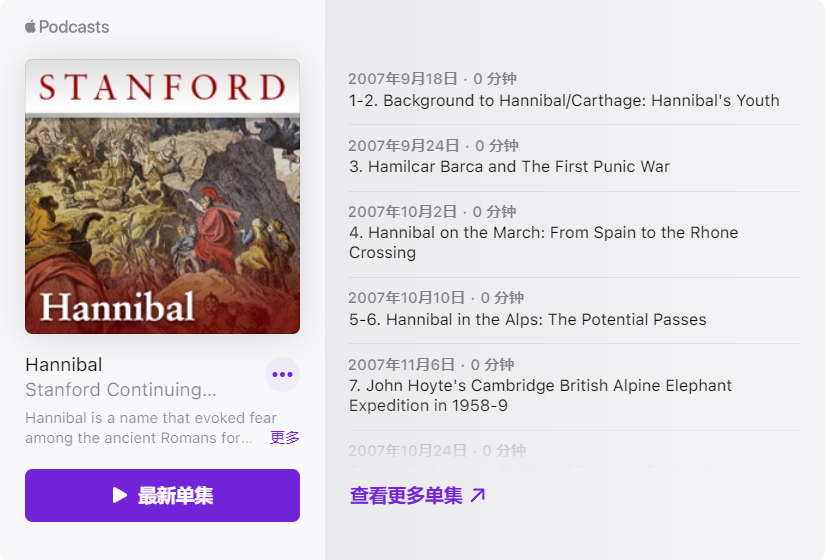Click play triangle icon on 最新单集 button

[x=120, y=495]
